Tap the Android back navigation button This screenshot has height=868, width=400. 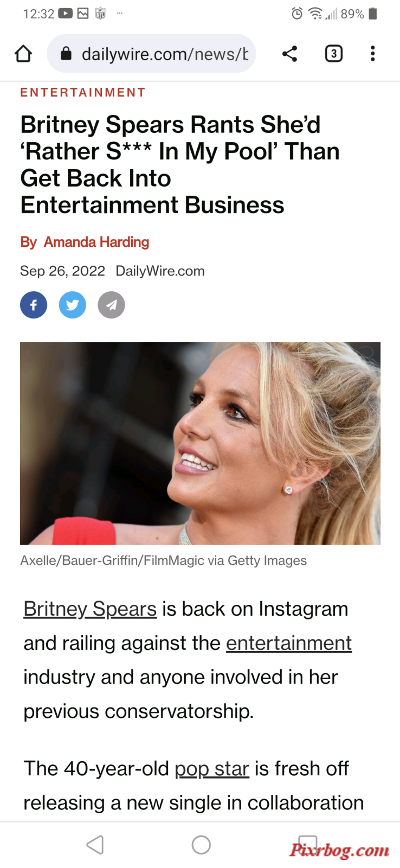coord(95,845)
